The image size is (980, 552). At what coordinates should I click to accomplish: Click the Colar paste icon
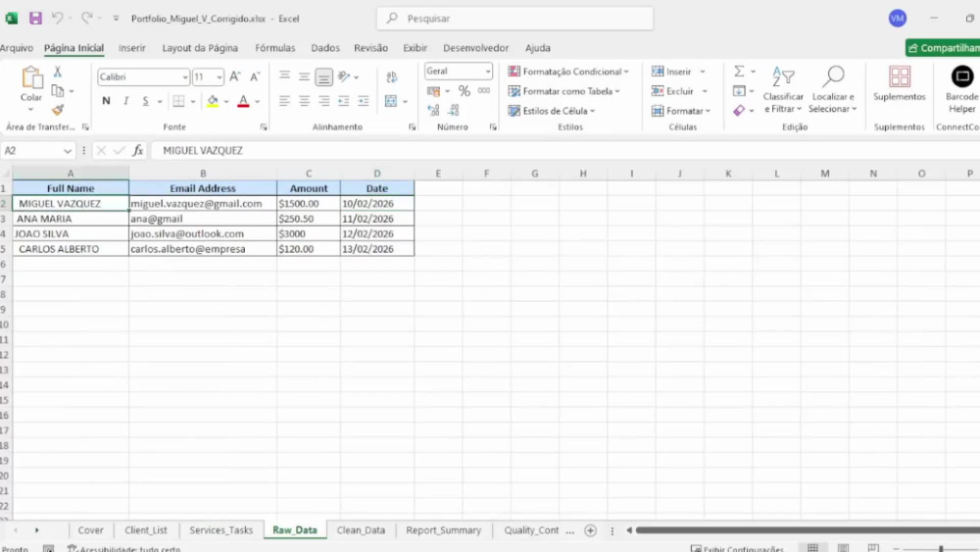click(31, 78)
